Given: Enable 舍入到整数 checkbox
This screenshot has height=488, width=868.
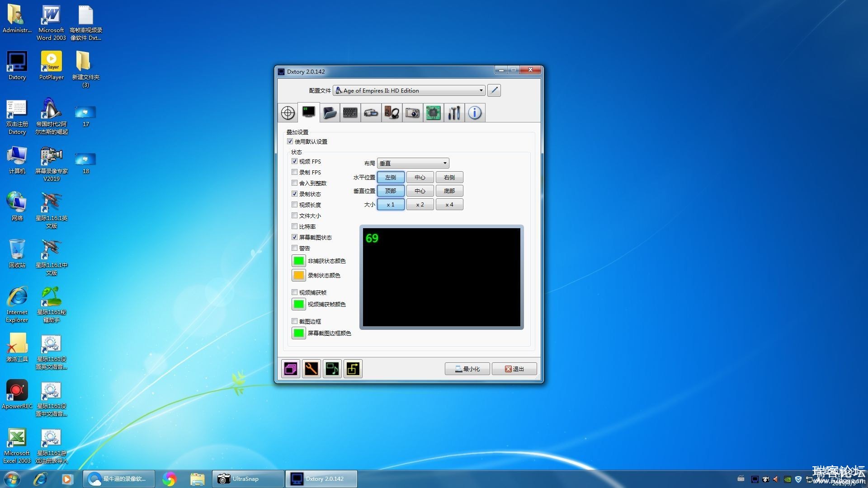Looking at the screenshot, I should [295, 183].
